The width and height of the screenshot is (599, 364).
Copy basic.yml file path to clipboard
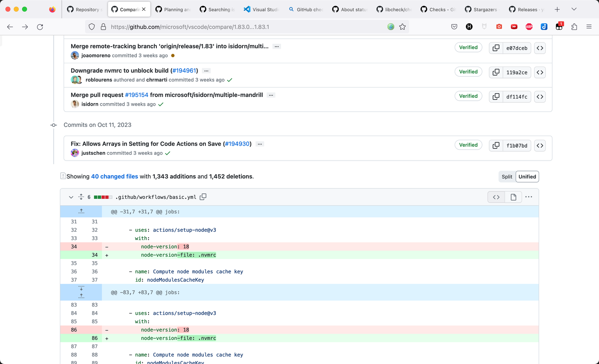[203, 197]
